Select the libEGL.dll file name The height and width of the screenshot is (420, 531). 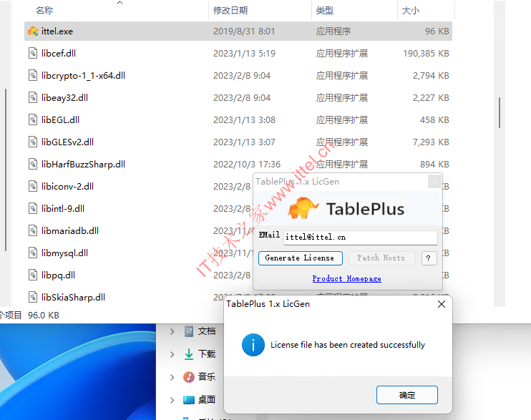click(60, 120)
